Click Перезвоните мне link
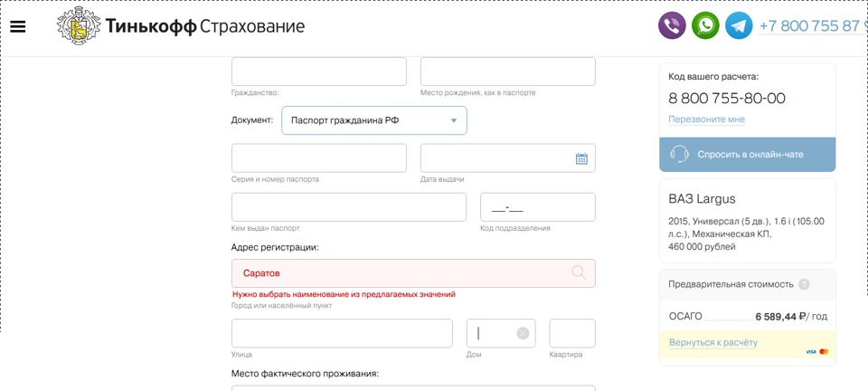Image resolution: width=868 pixels, height=391 pixels. 706,119
